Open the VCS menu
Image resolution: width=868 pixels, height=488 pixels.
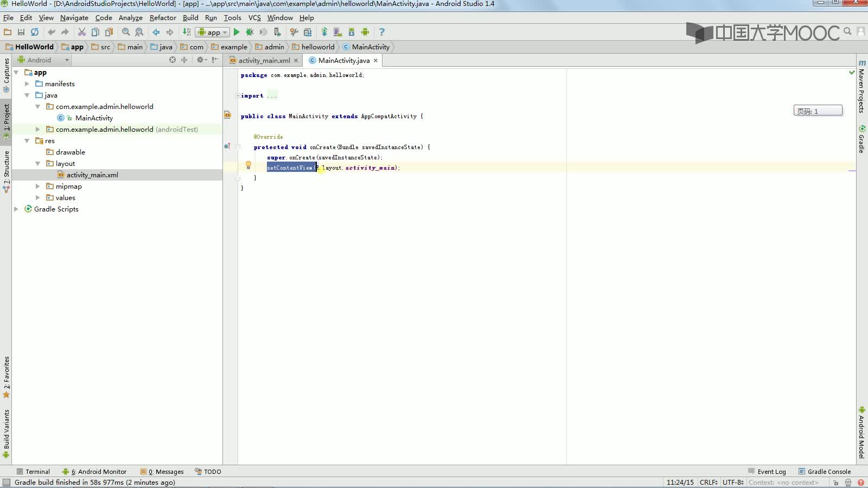(x=254, y=17)
